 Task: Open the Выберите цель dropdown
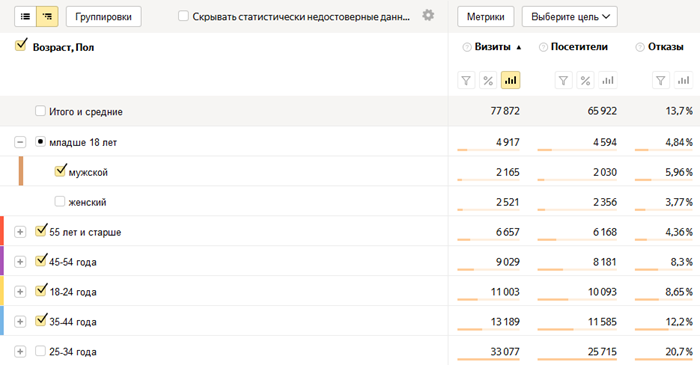coord(570,17)
